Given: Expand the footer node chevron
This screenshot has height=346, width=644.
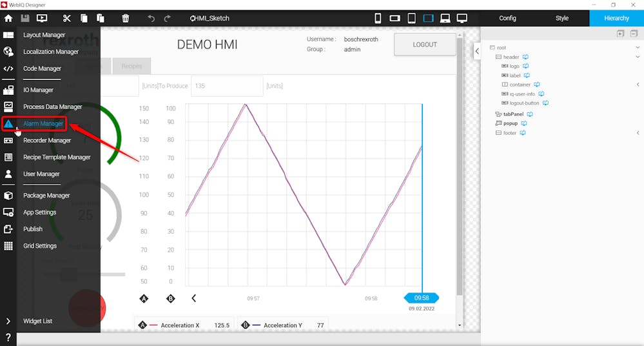Looking at the screenshot, I should click(638, 132).
